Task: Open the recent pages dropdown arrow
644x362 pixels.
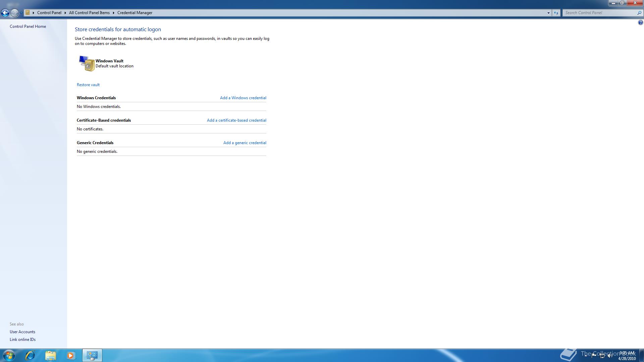Action: (21, 13)
